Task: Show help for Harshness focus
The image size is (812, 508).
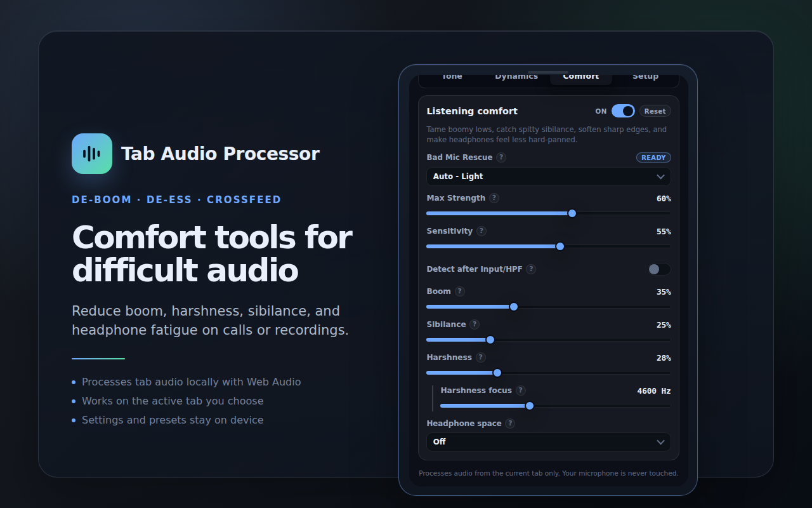Action: click(x=521, y=391)
